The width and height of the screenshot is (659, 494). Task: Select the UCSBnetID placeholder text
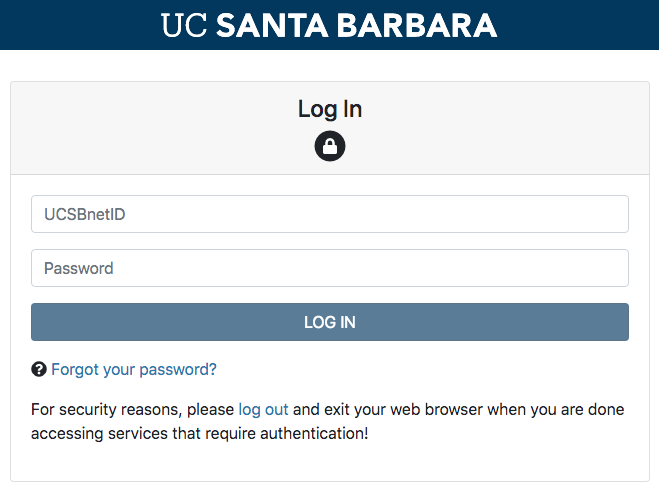click(x=85, y=214)
